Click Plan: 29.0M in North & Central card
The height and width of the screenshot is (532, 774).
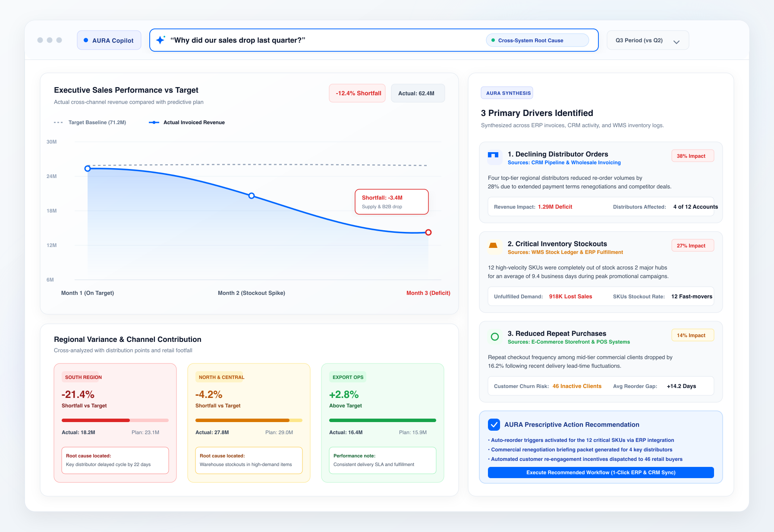coord(279,432)
